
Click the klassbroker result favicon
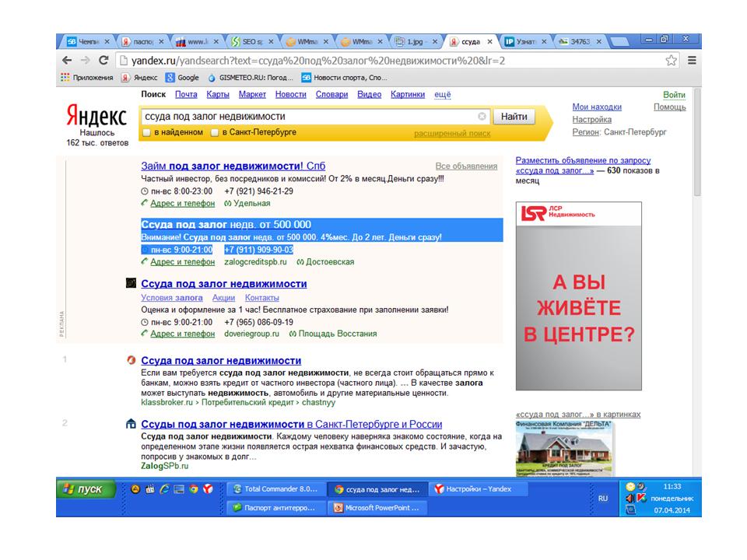131,360
